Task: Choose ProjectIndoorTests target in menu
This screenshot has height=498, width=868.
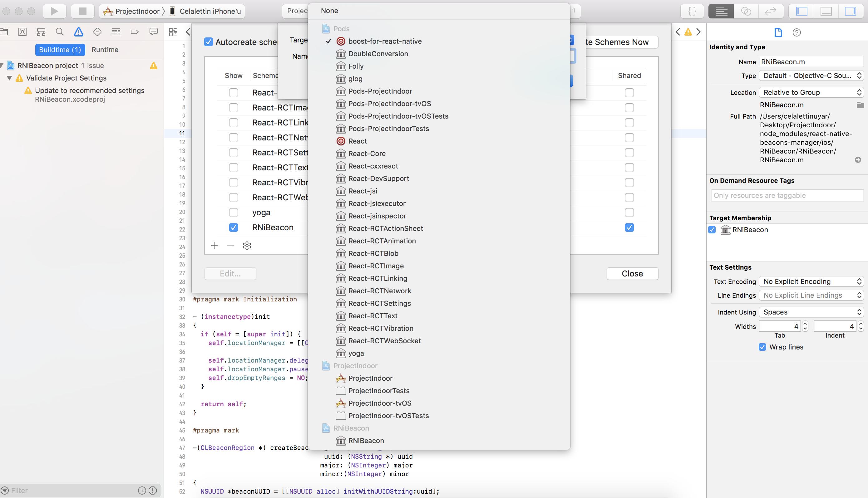Action: tap(379, 391)
